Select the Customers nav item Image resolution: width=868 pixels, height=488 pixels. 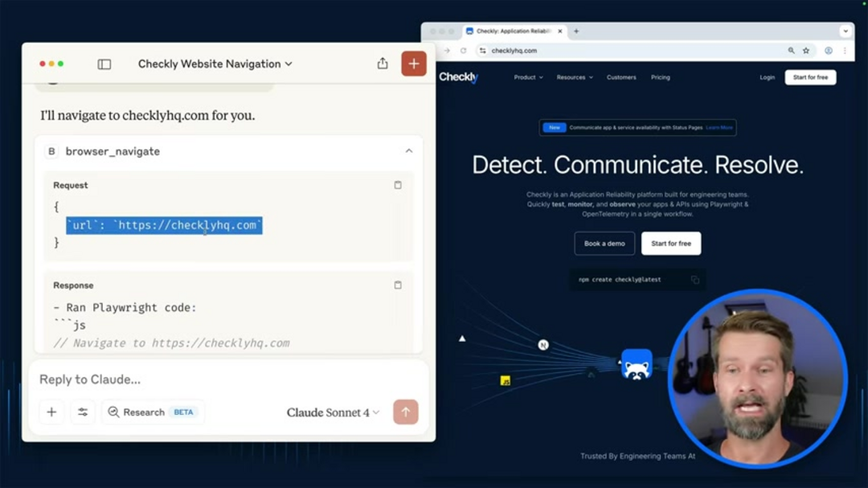pos(621,78)
